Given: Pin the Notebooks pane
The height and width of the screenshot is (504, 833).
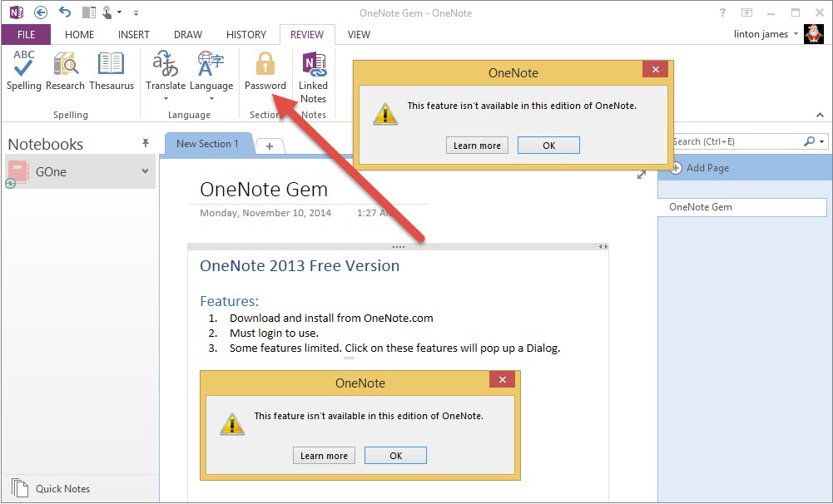Looking at the screenshot, I should pos(146,143).
